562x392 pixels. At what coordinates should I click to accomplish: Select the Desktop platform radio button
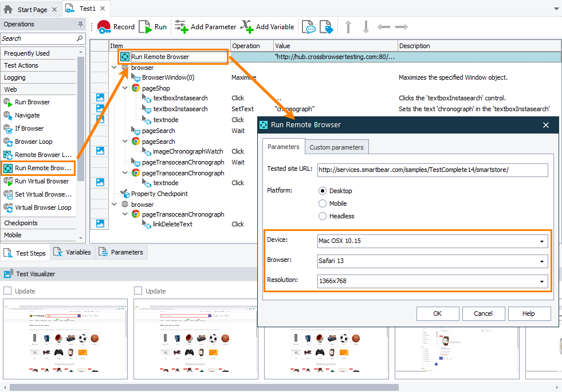tap(323, 190)
